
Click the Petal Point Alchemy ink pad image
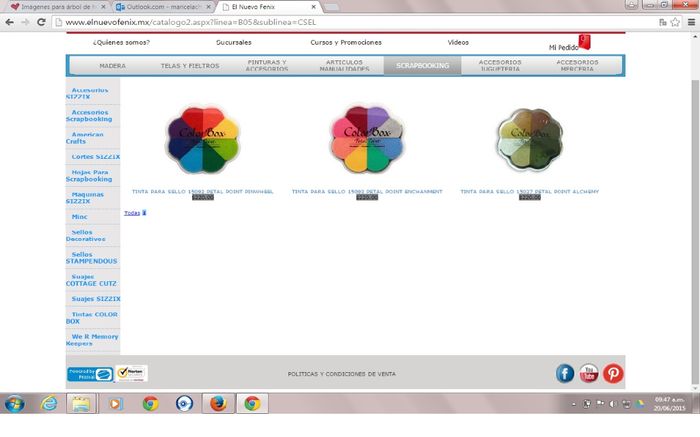[530, 140]
